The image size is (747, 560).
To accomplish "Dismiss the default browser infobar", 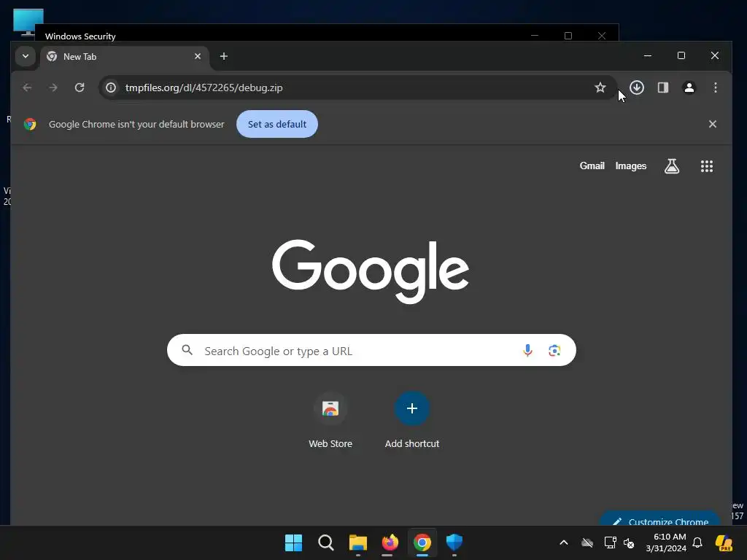I will tap(713, 124).
